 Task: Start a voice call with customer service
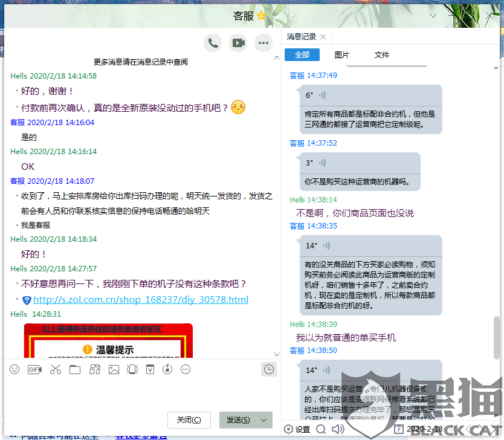[x=213, y=43]
